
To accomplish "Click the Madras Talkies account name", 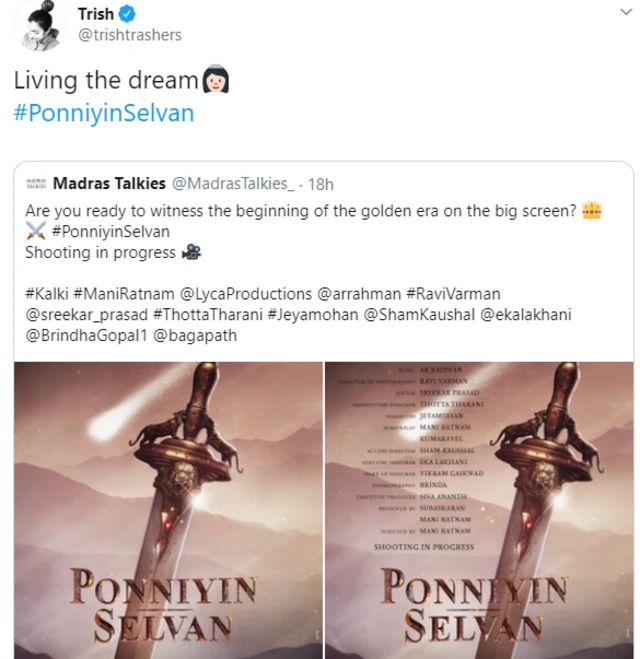I will point(110,184).
